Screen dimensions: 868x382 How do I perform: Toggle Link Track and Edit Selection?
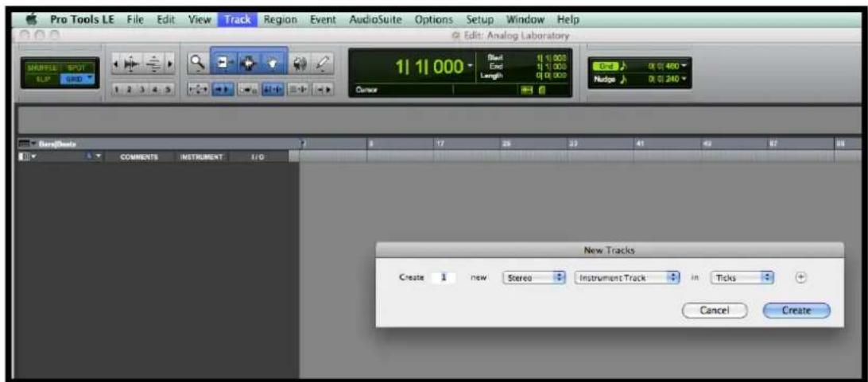(x=296, y=89)
